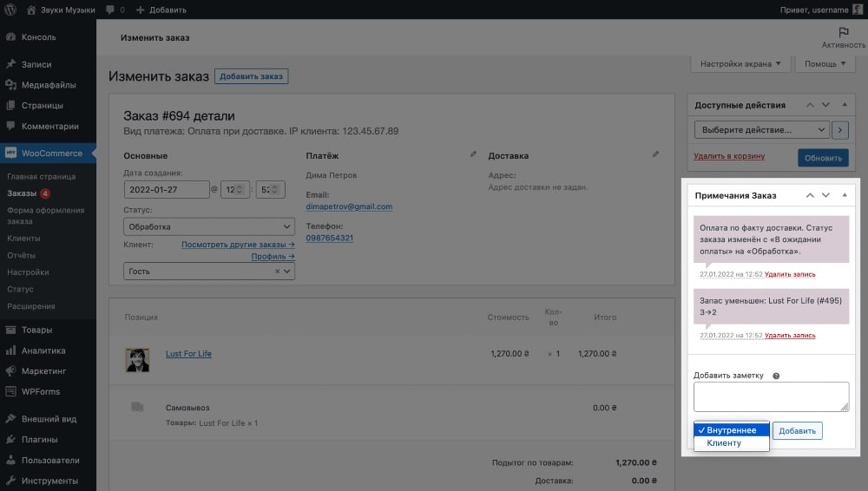868x491 pixels.
Task: Click the WPForms icon
Action: (10, 391)
